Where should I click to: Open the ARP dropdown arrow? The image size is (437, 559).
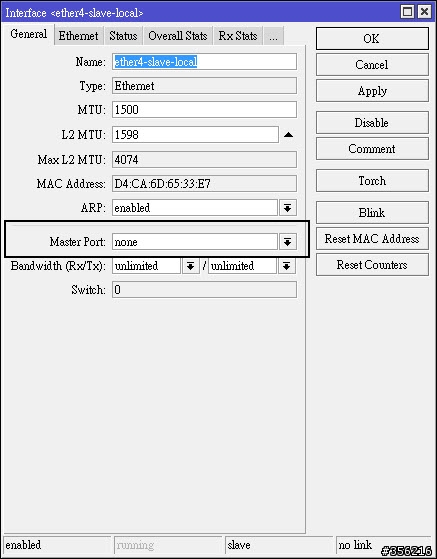pos(288,208)
